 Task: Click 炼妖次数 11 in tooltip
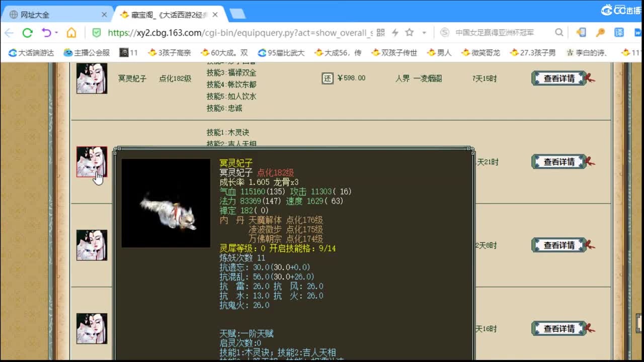pyautogui.click(x=243, y=258)
